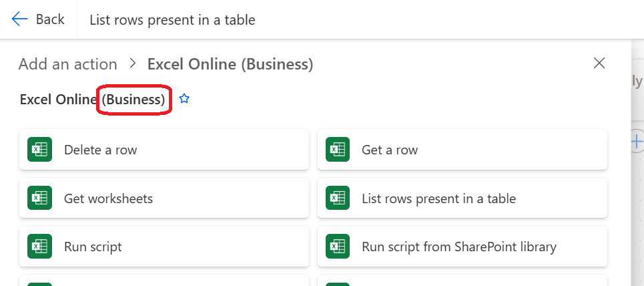Choose the Get worksheets action
This screenshot has width=644, height=286.
pyautogui.click(x=164, y=198)
